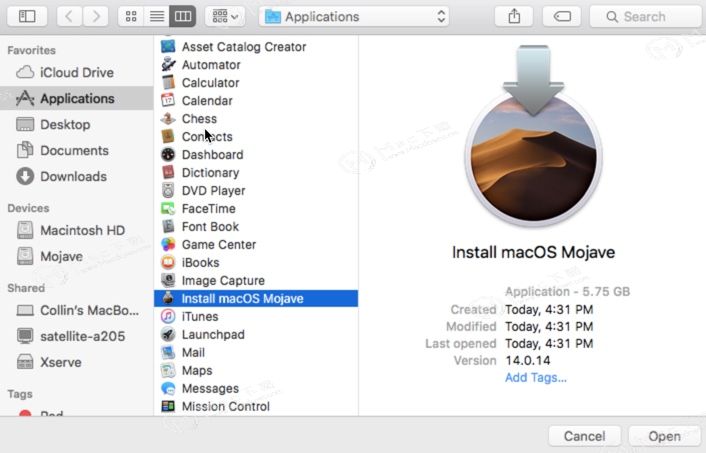This screenshot has height=453, width=706.
Task: Click the iTunes app icon
Action: (168, 317)
